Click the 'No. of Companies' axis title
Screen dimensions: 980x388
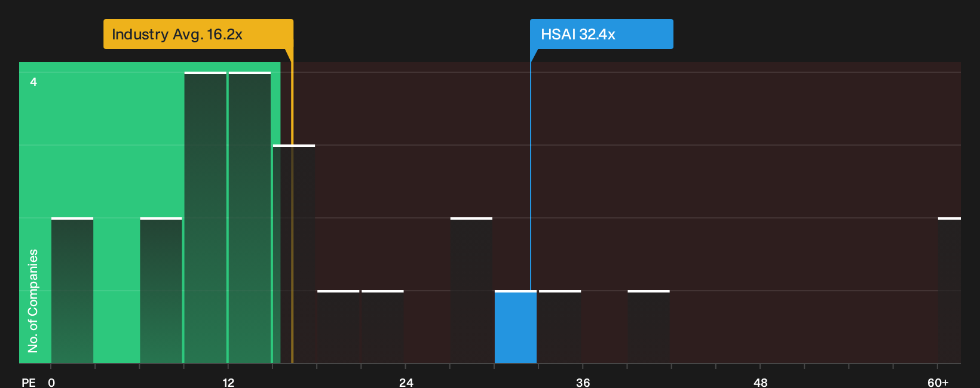[x=33, y=301]
